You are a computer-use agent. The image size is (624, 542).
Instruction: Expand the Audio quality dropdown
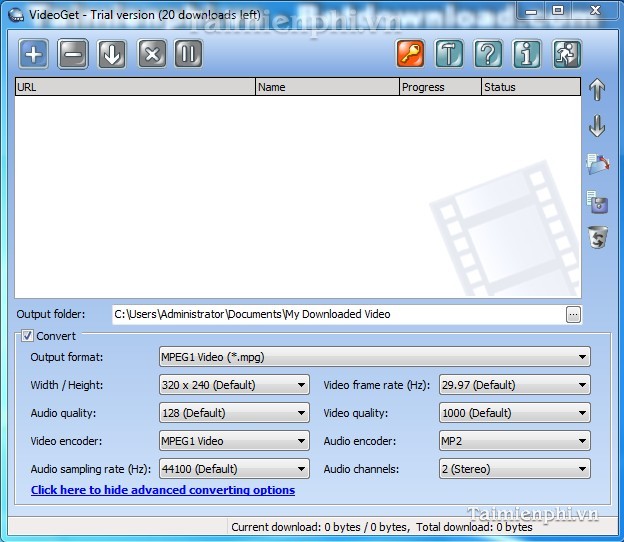(234, 413)
